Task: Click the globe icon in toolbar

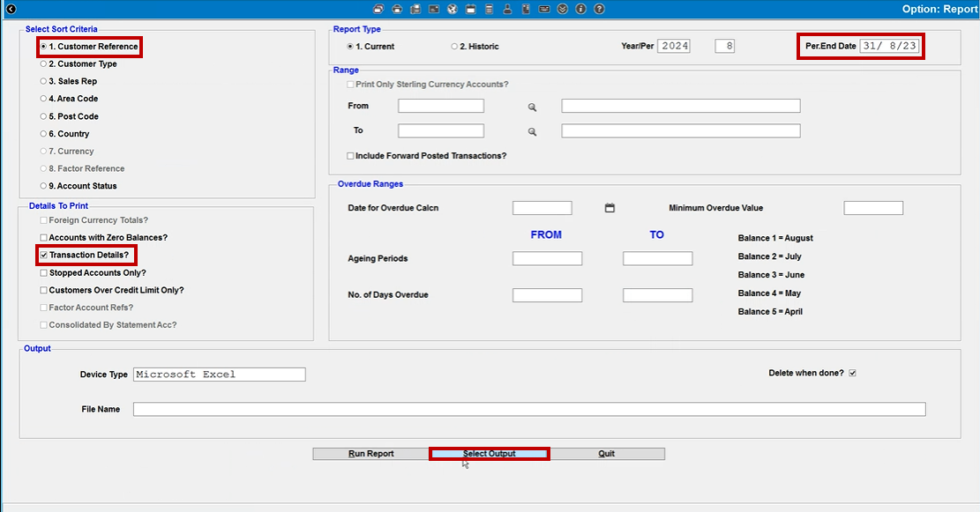Action: coord(452,9)
